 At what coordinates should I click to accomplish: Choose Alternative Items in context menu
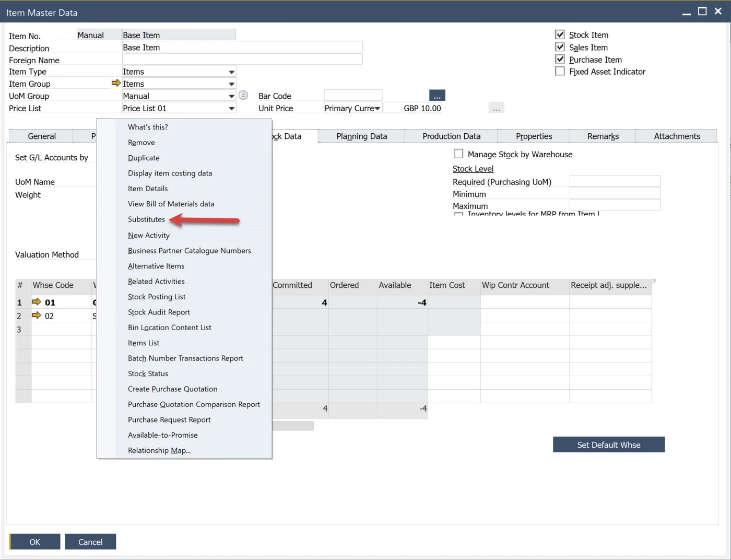click(x=156, y=266)
